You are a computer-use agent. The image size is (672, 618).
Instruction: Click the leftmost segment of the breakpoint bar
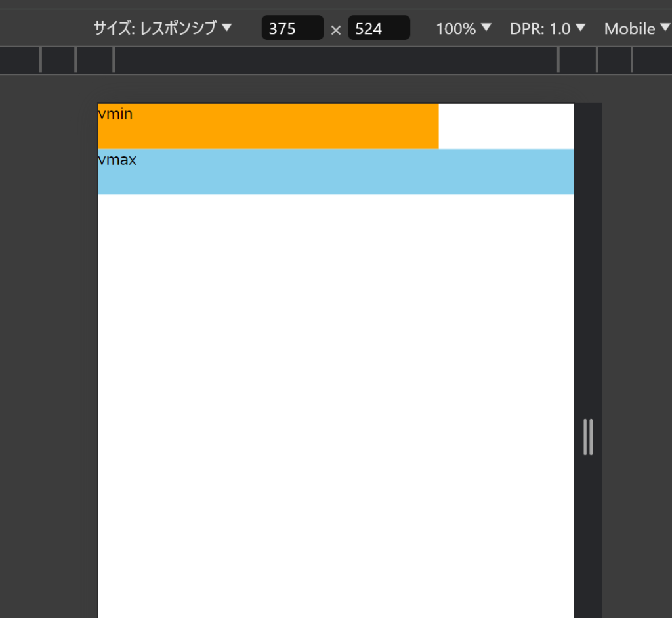point(20,60)
